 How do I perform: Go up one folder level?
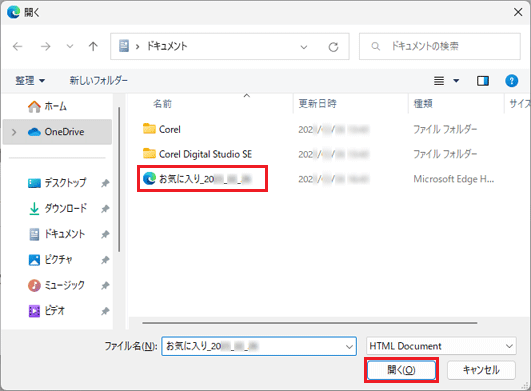[x=93, y=46]
